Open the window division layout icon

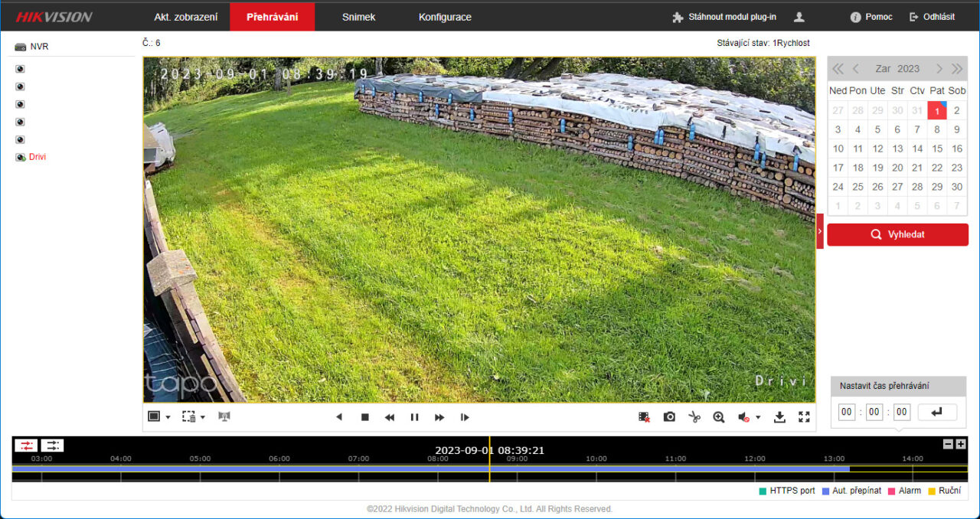coord(154,416)
